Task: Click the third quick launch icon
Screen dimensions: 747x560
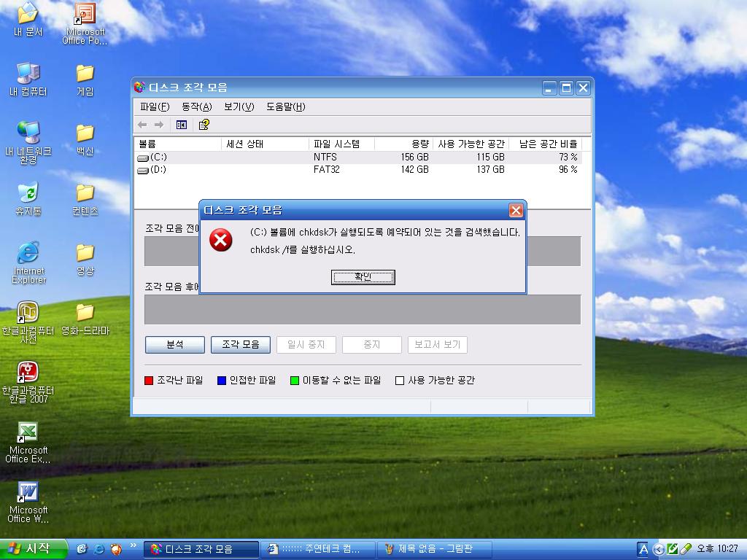Action: (x=116, y=549)
